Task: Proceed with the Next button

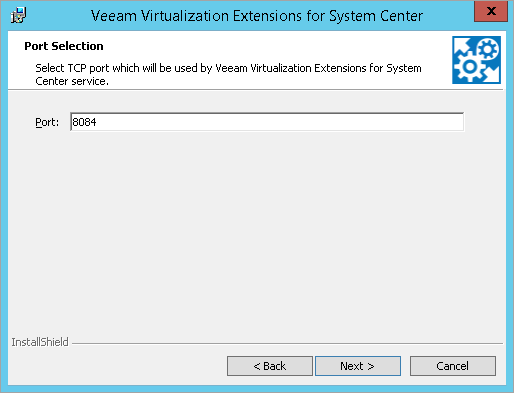Action: click(358, 366)
